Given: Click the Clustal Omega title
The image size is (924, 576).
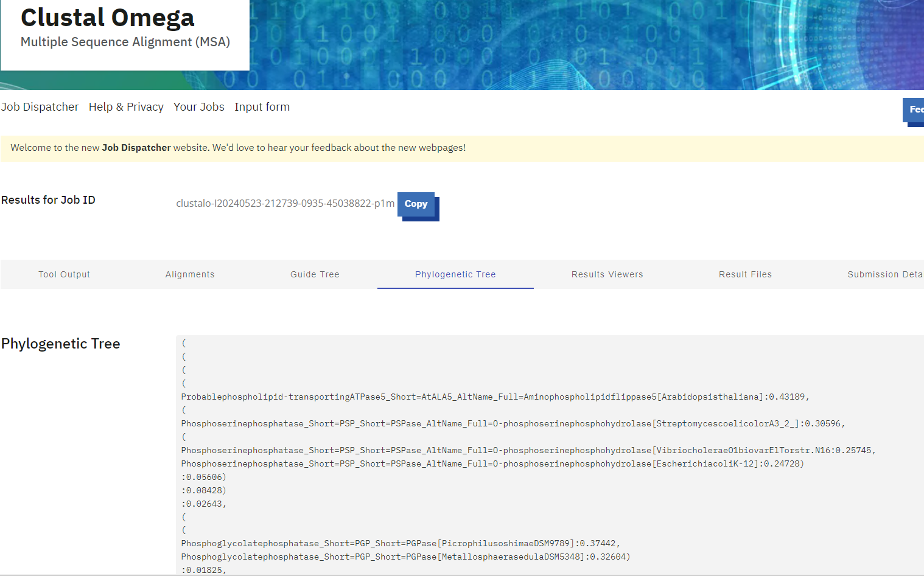Looking at the screenshot, I should [108, 18].
